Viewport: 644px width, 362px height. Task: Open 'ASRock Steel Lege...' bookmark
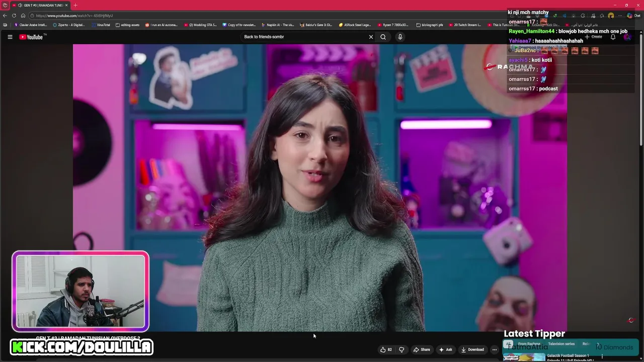(x=355, y=25)
